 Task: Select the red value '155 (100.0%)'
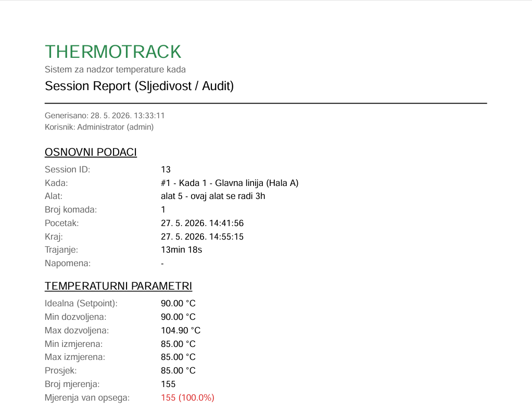point(187,398)
